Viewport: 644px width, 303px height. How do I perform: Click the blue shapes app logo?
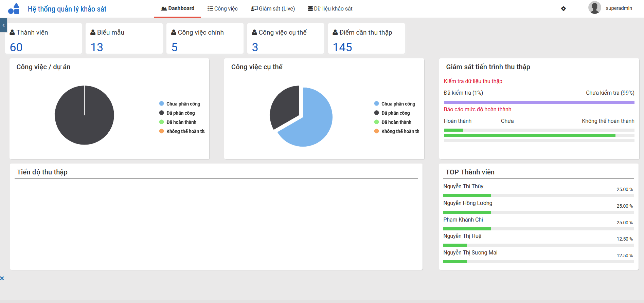coord(14,8)
